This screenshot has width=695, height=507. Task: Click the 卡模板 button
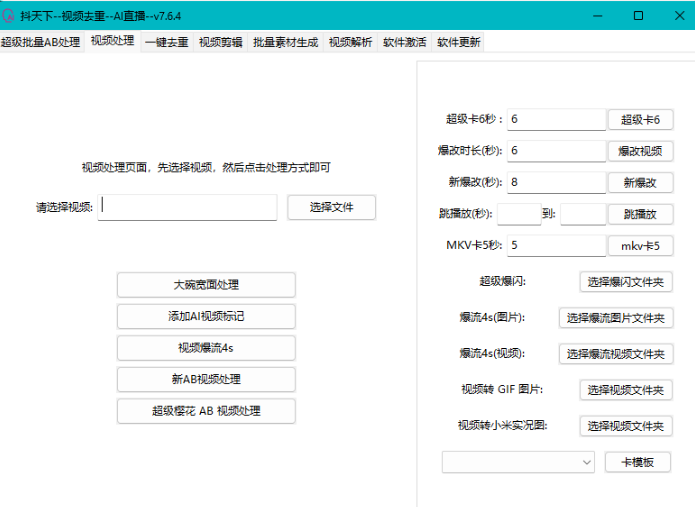pyautogui.click(x=638, y=462)
